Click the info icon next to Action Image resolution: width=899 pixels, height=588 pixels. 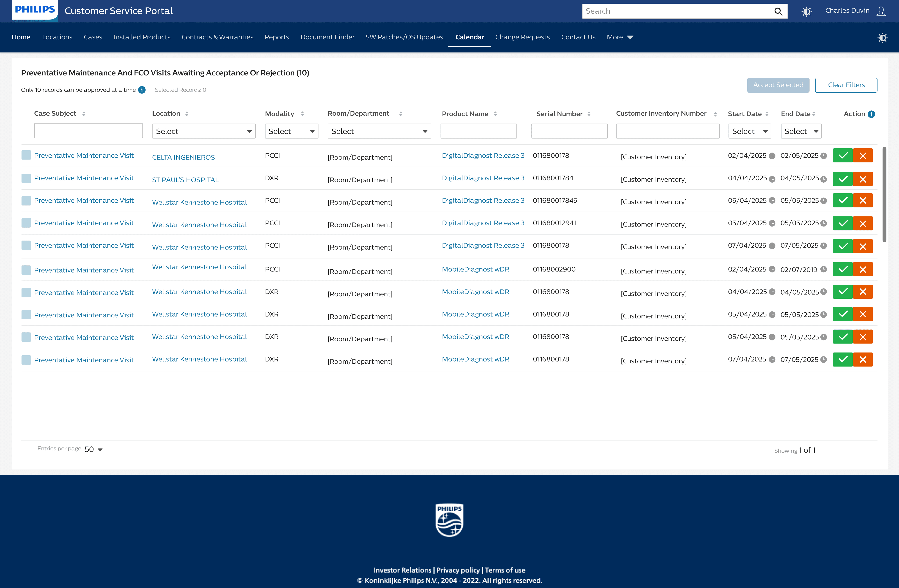871,114
